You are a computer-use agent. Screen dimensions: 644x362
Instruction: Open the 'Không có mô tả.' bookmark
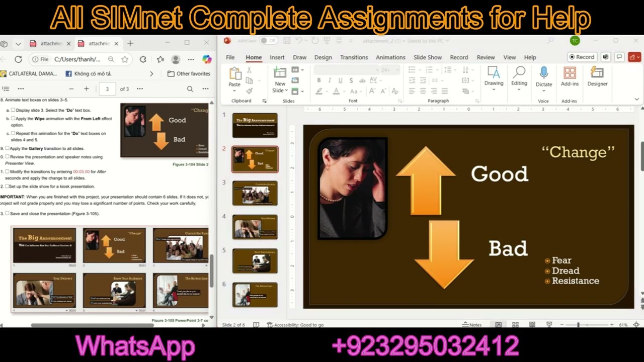click(89, 74)
